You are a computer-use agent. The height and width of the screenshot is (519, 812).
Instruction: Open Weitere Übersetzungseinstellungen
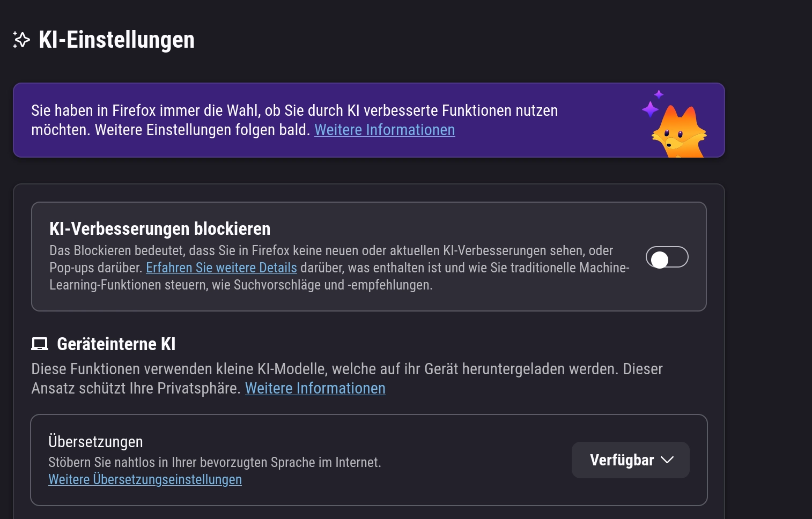click(145, 479)
